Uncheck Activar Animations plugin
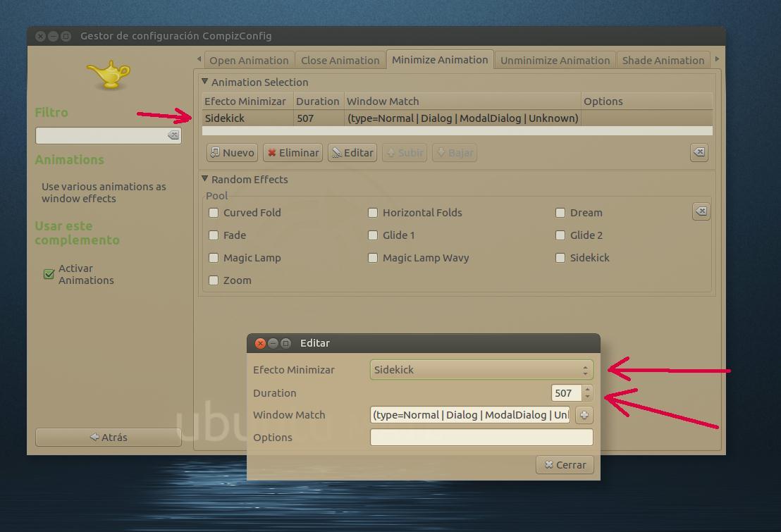The height and width of the screenshot is (532, 781). click(49, 274)
